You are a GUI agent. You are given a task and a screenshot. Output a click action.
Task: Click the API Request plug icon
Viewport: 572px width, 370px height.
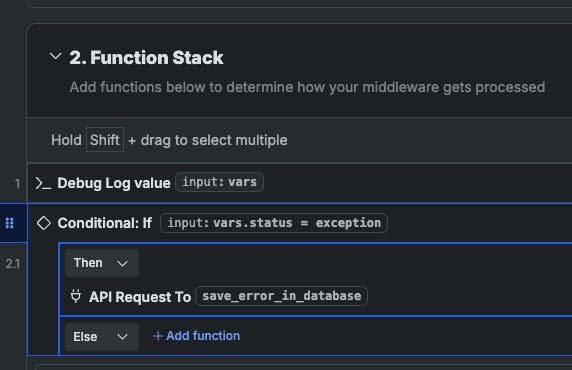76,296
